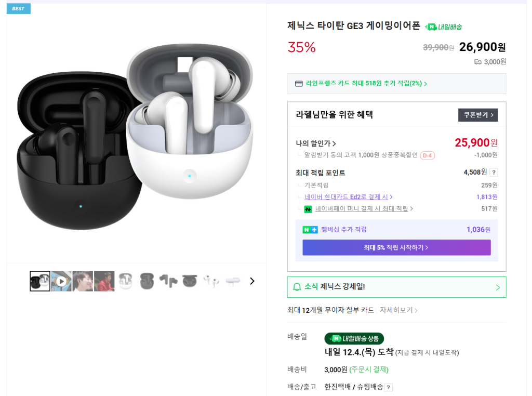Open 자세히보기 installment card details

pos(398,310)
